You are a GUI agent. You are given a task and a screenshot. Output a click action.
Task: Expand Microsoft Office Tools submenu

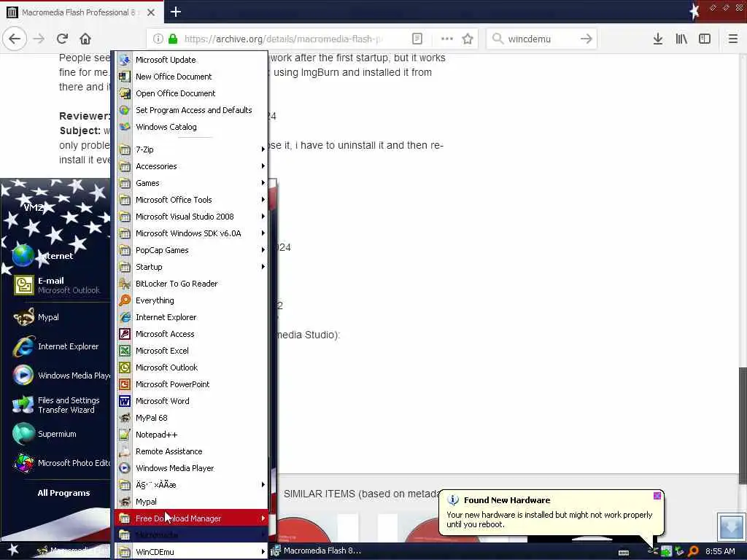click(190, 200)
